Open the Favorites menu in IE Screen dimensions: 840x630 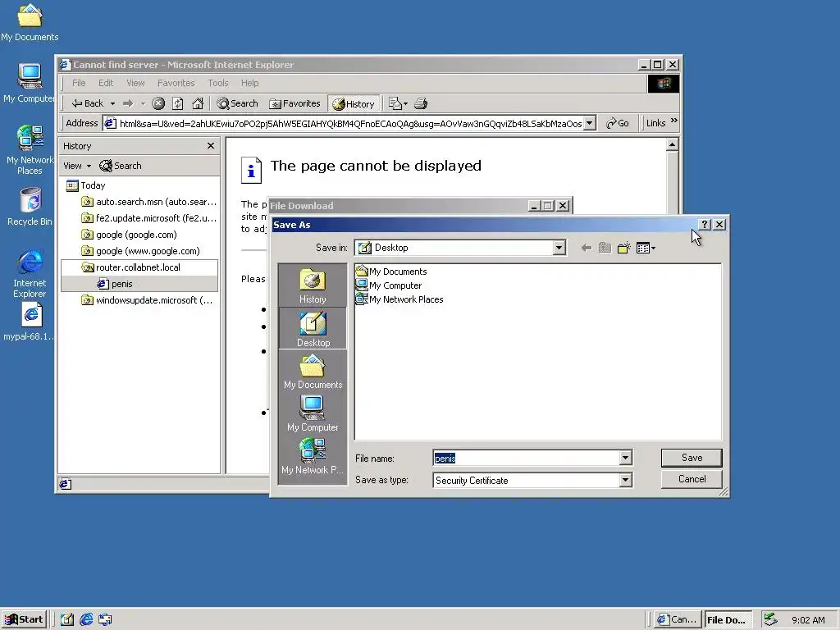coord(176,83)
